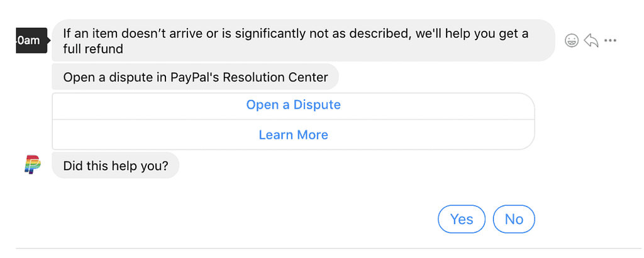The height and width of the screenshot is (258, 644).
Task: Click the dark timestamp tooltip
Action: pos(33,40)
